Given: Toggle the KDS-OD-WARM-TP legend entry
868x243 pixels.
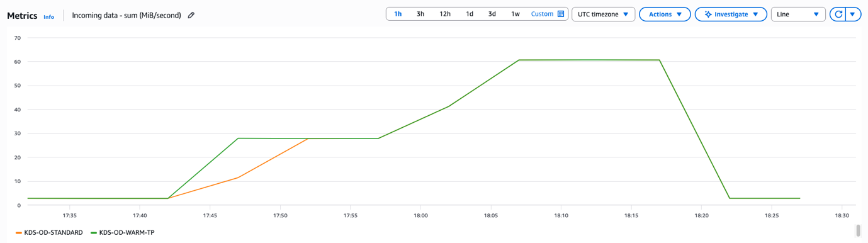Looking at the screenshot, I should tap(123, 233).
